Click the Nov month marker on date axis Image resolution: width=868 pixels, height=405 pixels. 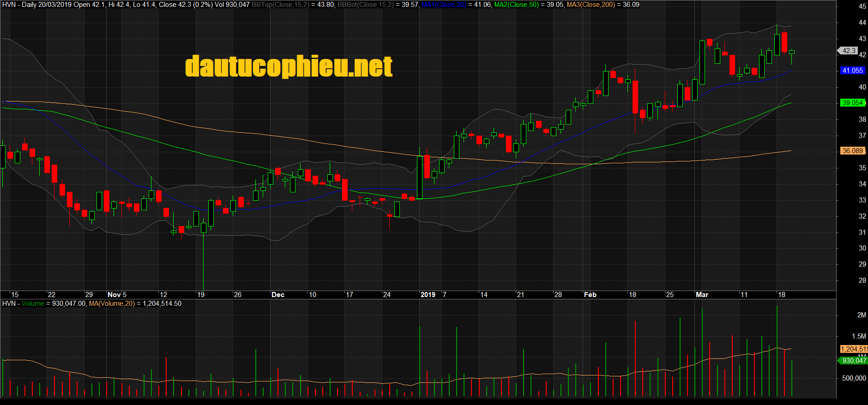pyautogui.click(x=114, y=295)
